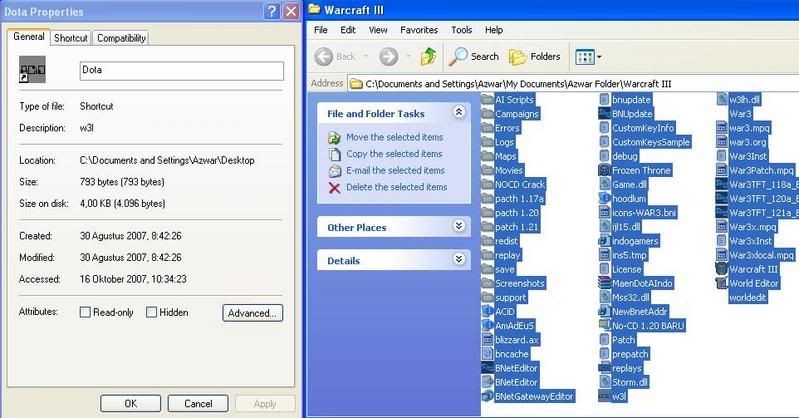
Task: Expand the Details panel
Action: coord(459,259)
